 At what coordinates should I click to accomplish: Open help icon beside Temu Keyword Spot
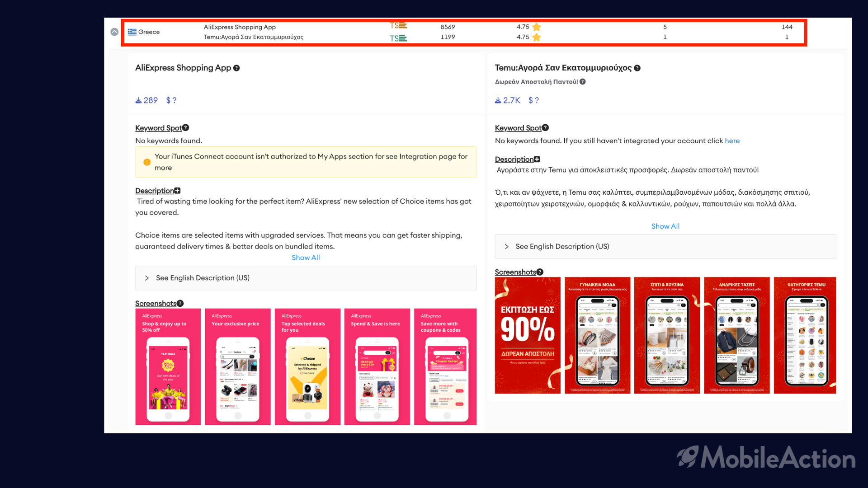(545, 128)
